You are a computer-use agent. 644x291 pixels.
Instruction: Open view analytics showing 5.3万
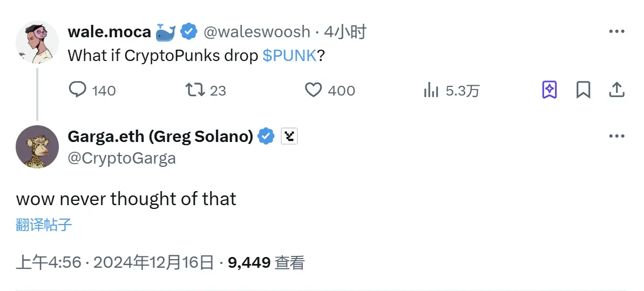(431, 90)
